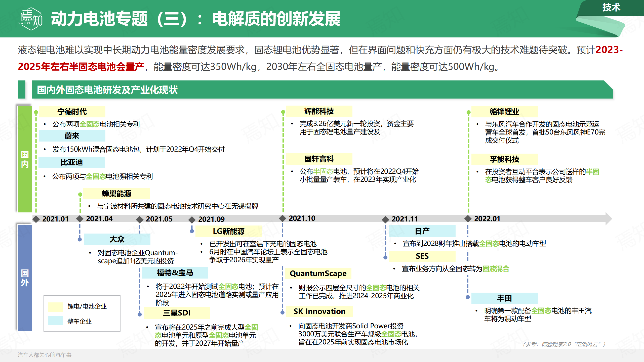Click the 2021.10 timeline diamond marker
Image resolution: width=644 pixels, height=362 pixels.
click(283, 218)
